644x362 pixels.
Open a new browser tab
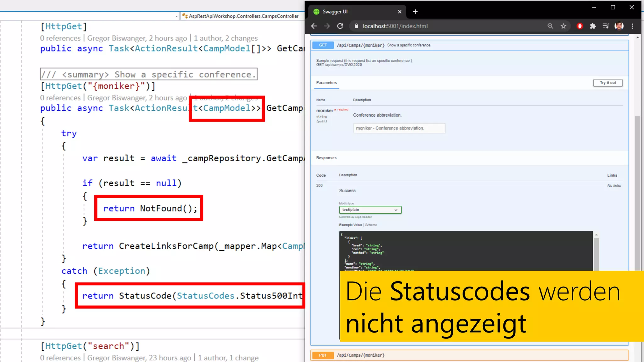click(415, 12)
